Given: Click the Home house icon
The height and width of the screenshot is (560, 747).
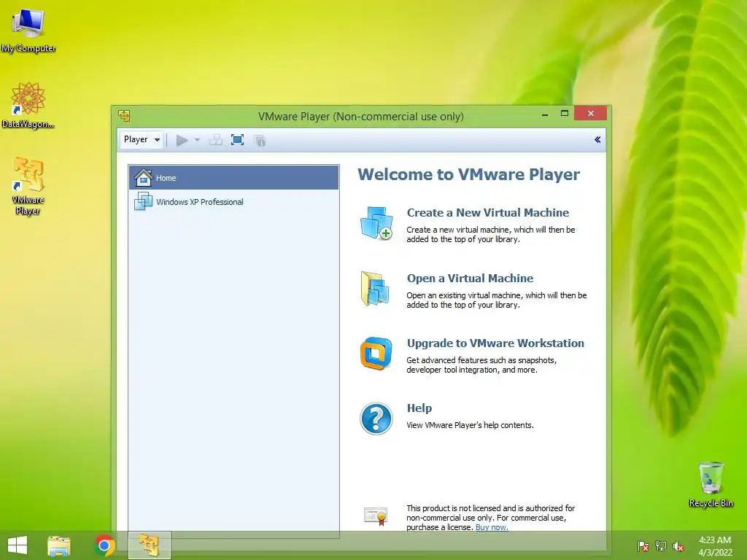Looking at the screenshot, I should tap(144, 178).
